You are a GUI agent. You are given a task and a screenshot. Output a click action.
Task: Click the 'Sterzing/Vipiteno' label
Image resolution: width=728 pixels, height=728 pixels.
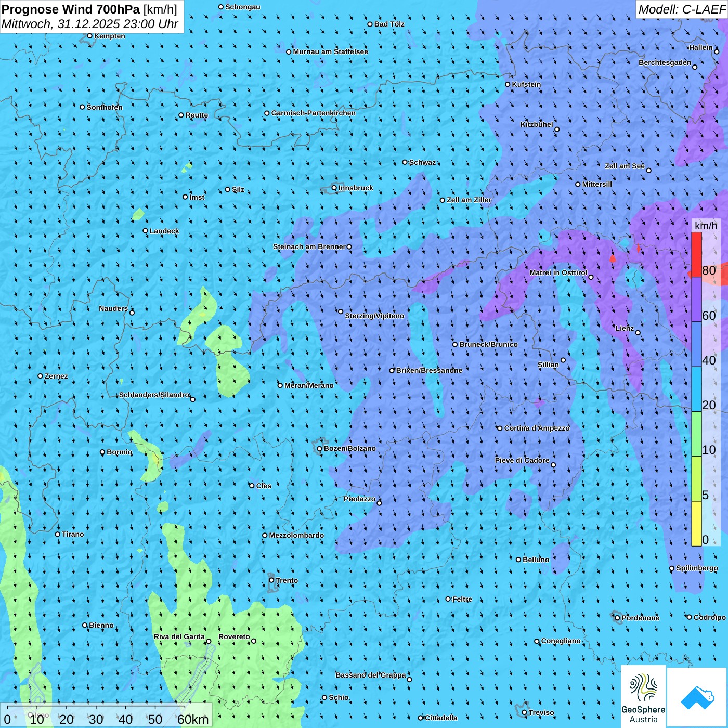[x=374, y=316]
